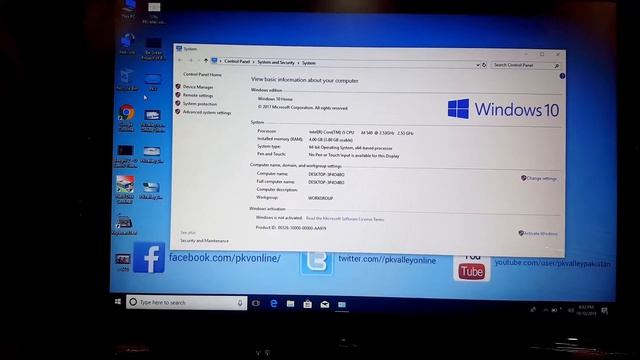Click the Intel Core processor value

pos(361,133)
